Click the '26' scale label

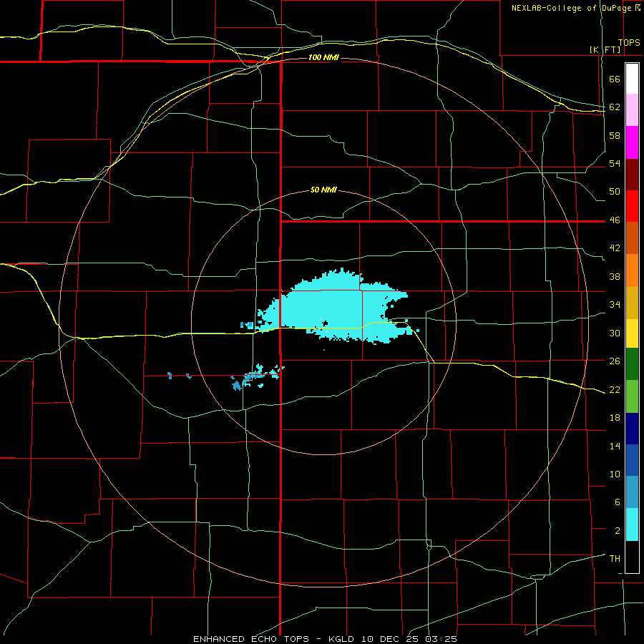[615, 361]
